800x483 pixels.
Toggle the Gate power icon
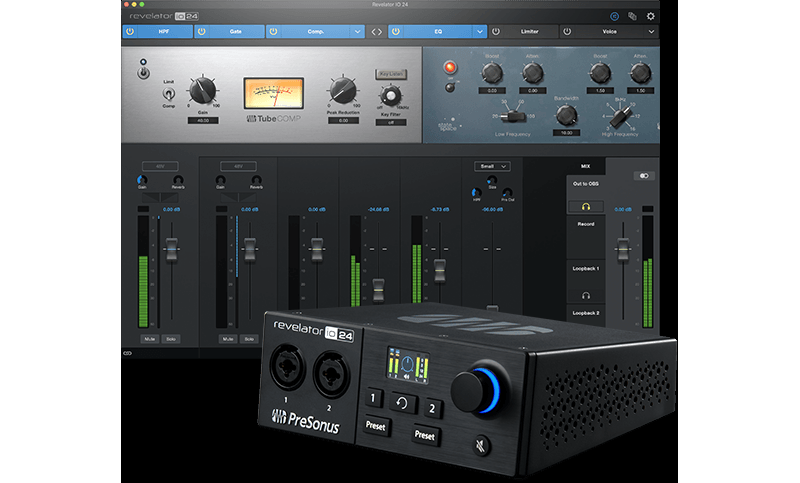coord(202,32)
